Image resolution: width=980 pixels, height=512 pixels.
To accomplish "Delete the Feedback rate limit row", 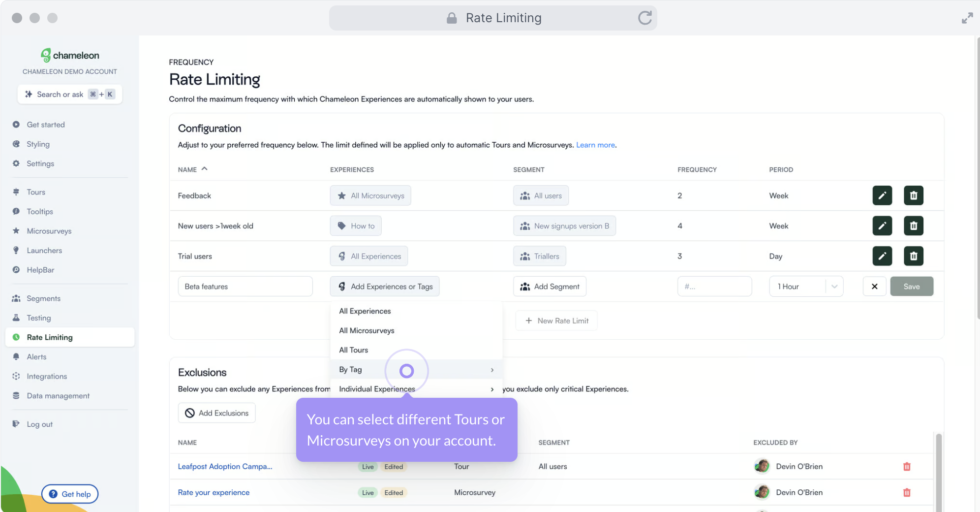I will point(914,195).
